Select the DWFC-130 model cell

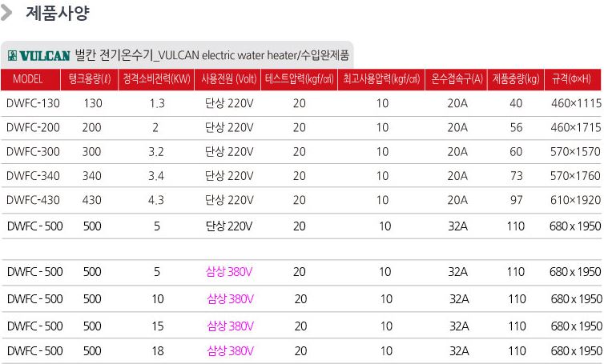(33, 103)
